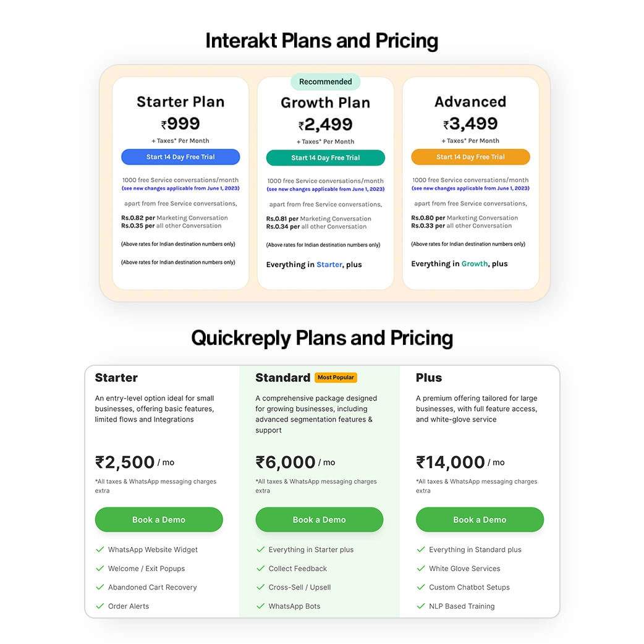Start 14 Day Free Trial for Starter Plan
644x644 pixels.
[x=180, y=157]
